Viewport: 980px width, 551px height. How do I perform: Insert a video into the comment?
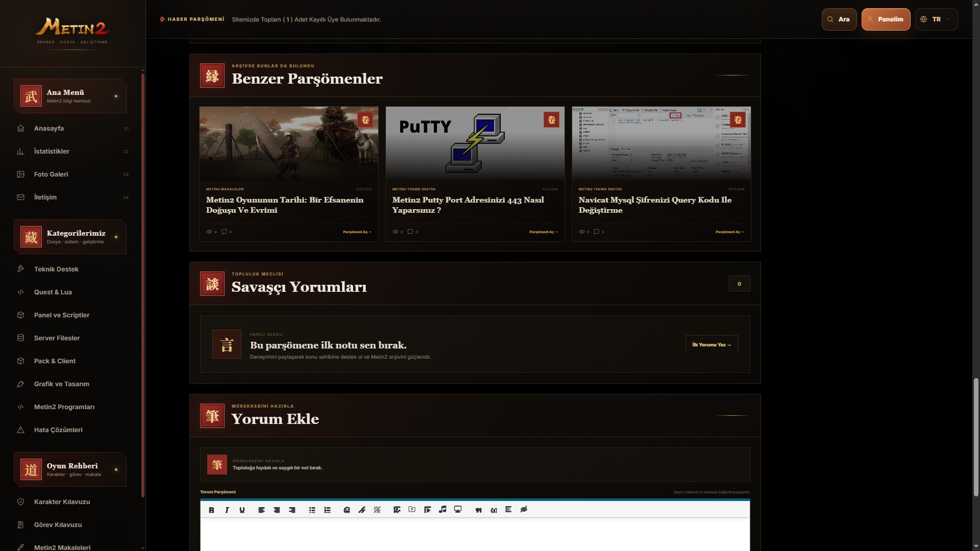point(427,510)
